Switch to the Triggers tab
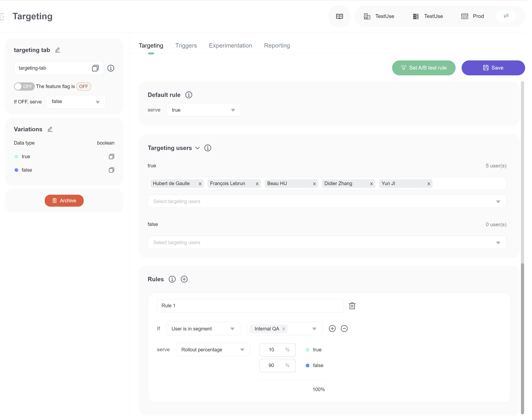532x420 pixels. click(186, 45)
